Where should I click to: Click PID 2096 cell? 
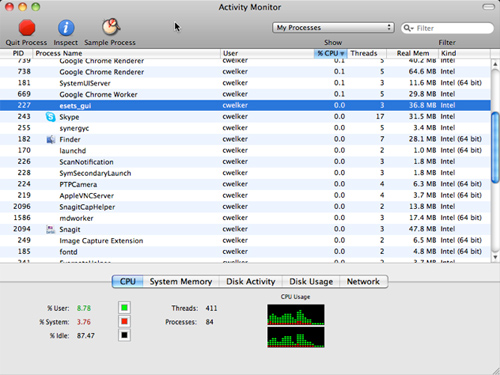click(22, 207)
